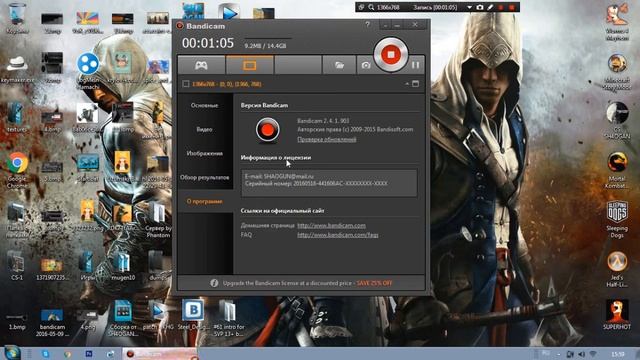The height and width of the screenshot is (360, 640).
Task: Click the SAVE 25% OFF upgrade offer
Action: pyautogui.click(x=374, y=283)
